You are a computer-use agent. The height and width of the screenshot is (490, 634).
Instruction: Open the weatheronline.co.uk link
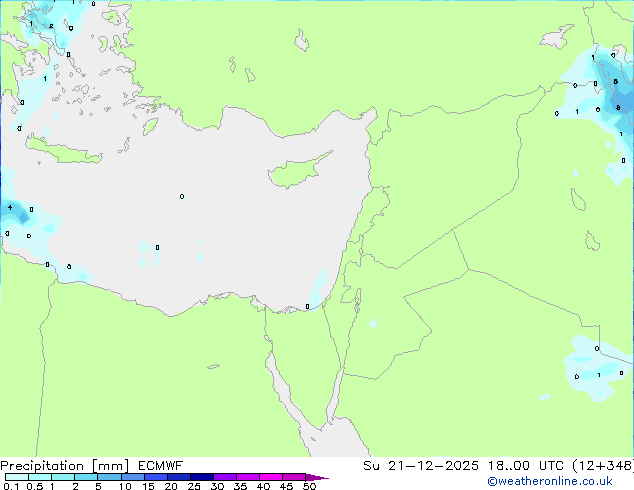point(550,481)
